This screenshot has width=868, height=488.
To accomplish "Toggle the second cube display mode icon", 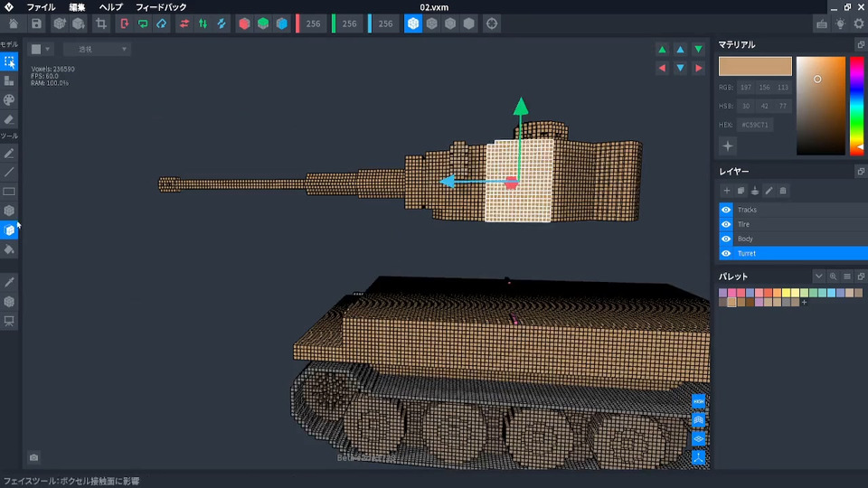I will tap(432, 23).
